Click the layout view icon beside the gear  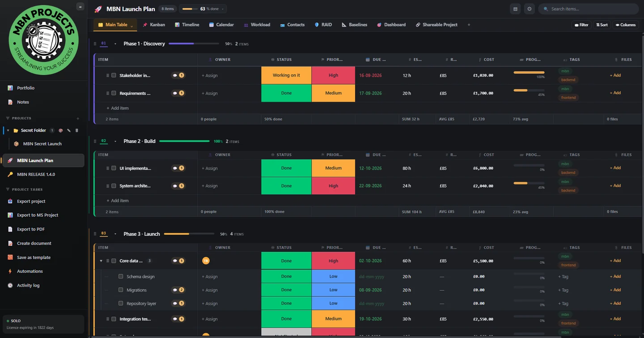(x=515, y=9)
